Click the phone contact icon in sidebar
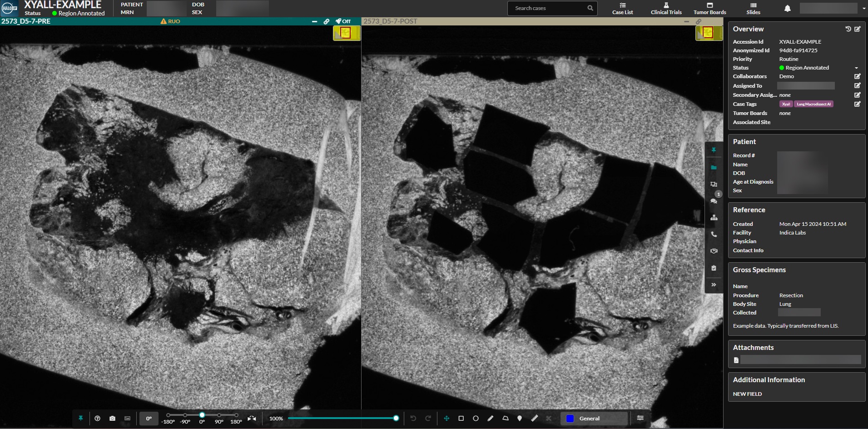The image size is (868, 429). coord(714,234)
